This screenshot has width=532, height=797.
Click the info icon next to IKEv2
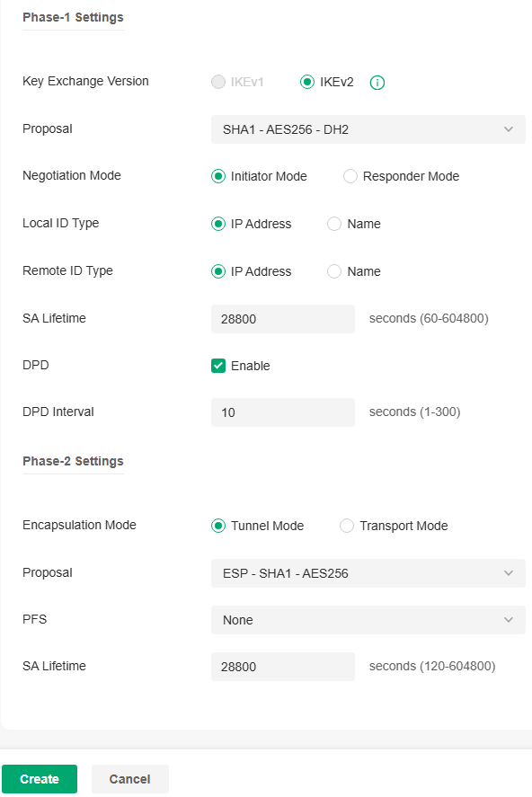(x=377, y=82)
